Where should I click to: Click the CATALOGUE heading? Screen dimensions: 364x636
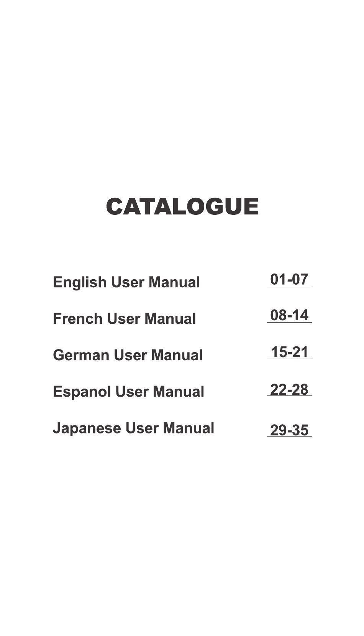[182, 206]
